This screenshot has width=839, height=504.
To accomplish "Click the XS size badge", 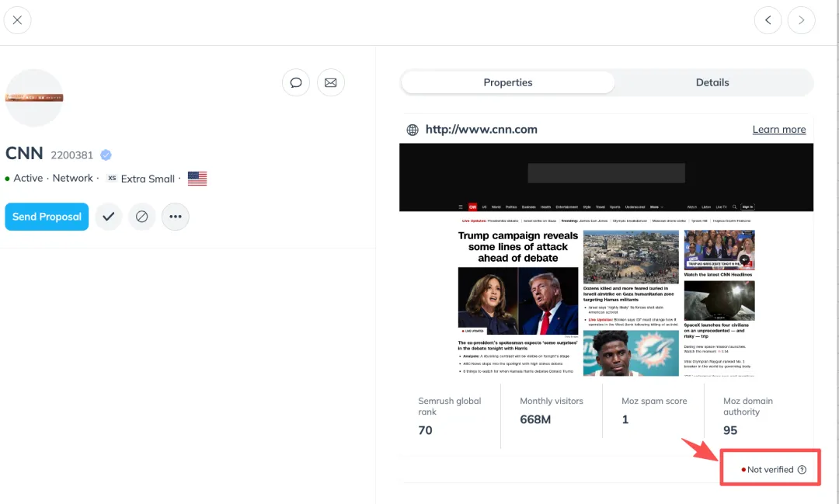I will pyautogui.click(x=112, y=178).
